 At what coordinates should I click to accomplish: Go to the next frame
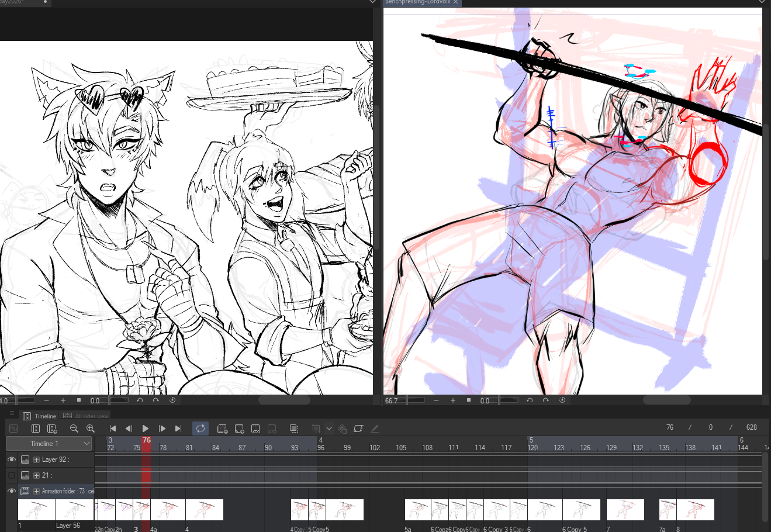162,429
